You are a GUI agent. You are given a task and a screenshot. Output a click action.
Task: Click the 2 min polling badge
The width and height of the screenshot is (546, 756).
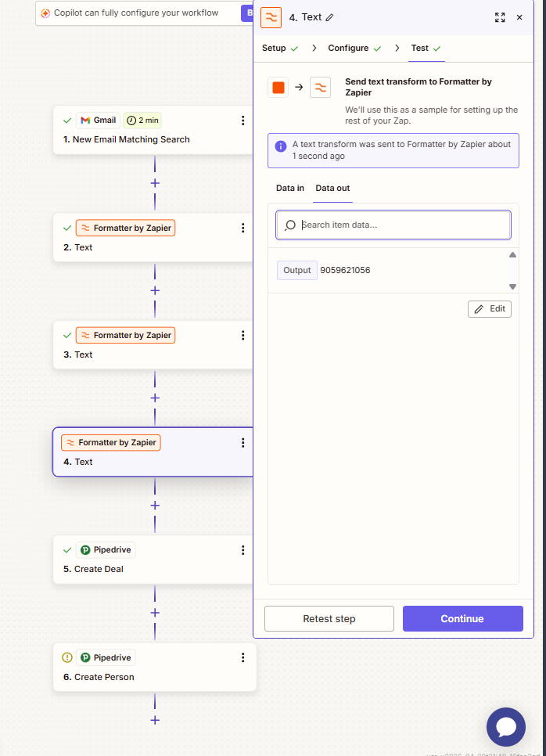[x=142, y=121]
